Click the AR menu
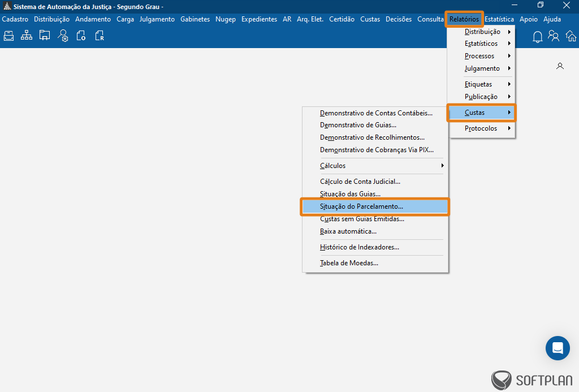Image resolution: width=579 pixels, height=392 pixels. coord(287,19)
